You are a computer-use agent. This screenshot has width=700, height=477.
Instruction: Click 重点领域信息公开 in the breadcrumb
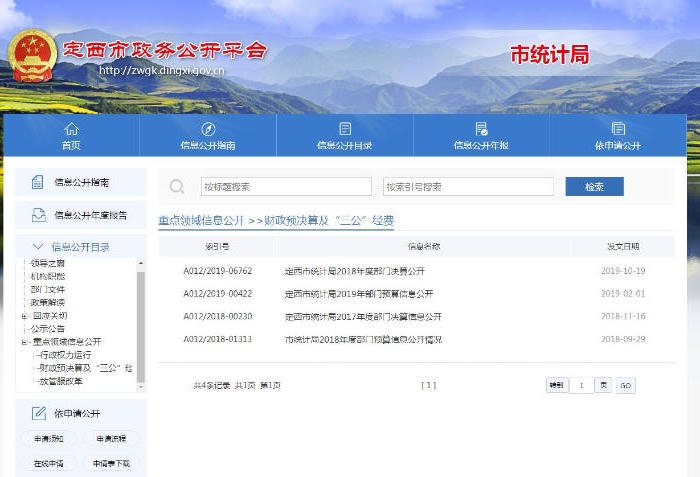[x=201, y=220]
